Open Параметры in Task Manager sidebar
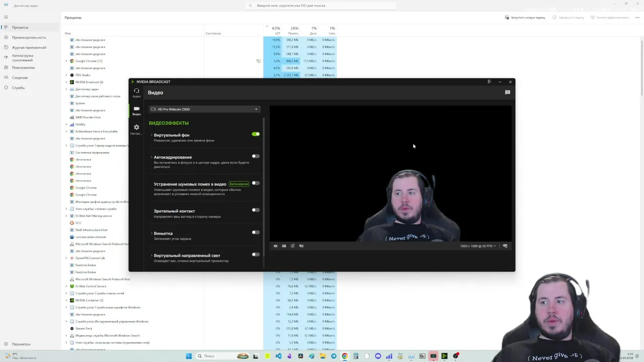The image size is (644, 362). click(21, 344)
